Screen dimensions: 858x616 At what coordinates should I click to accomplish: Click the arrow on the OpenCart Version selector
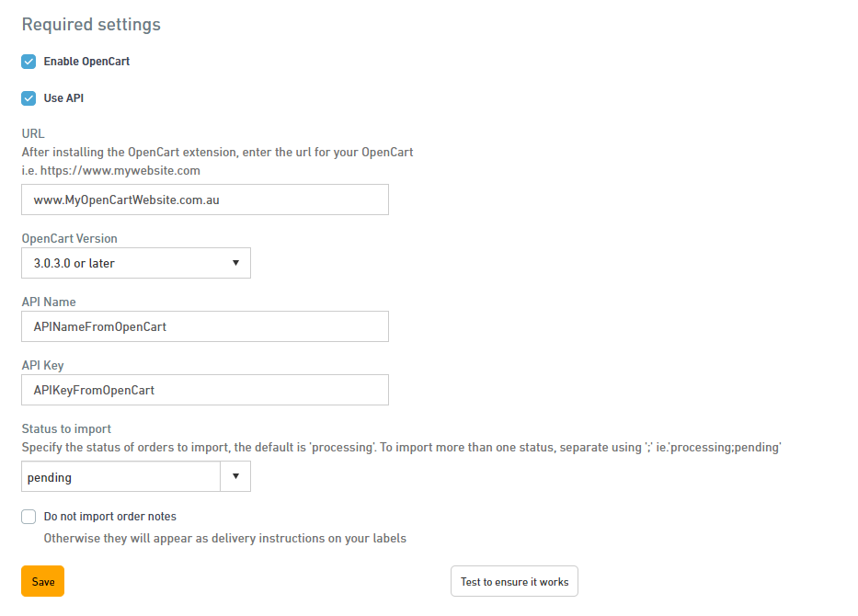(x=235, y=263)
